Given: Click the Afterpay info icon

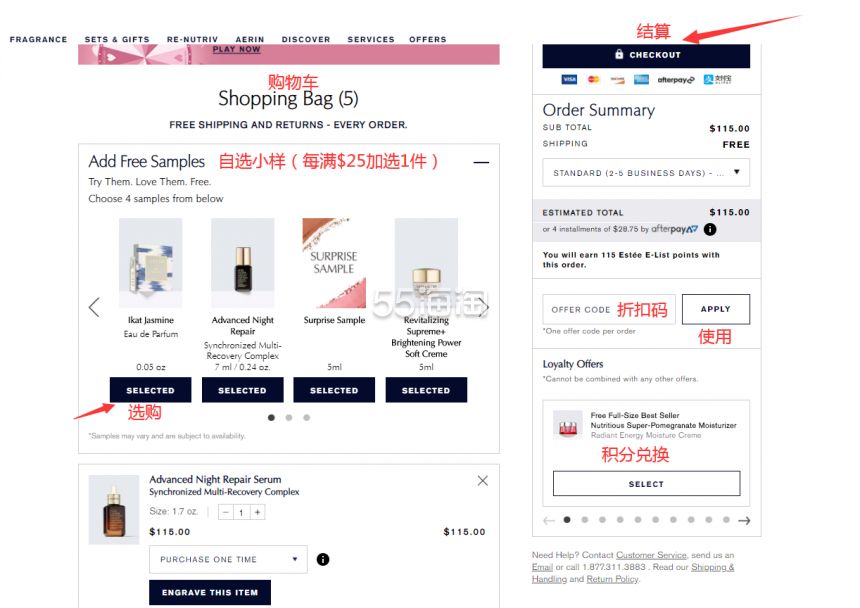Looking at the screenshot, I should 710,229.
